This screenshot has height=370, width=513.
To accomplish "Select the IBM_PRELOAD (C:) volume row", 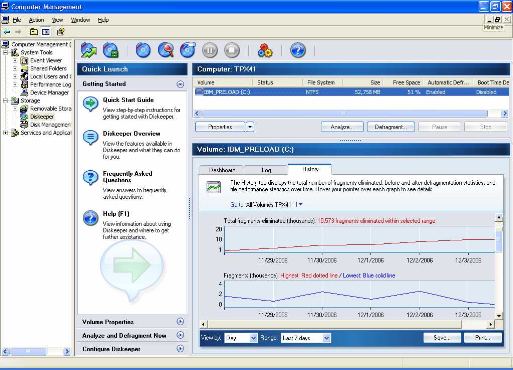I will pyautogui.click(x=351, y=92).
